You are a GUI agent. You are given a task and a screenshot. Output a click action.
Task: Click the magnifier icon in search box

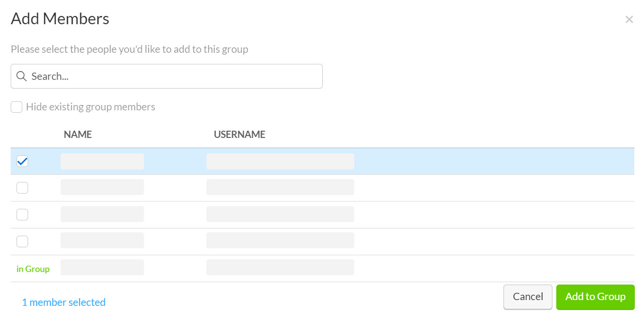pos(21,76)
